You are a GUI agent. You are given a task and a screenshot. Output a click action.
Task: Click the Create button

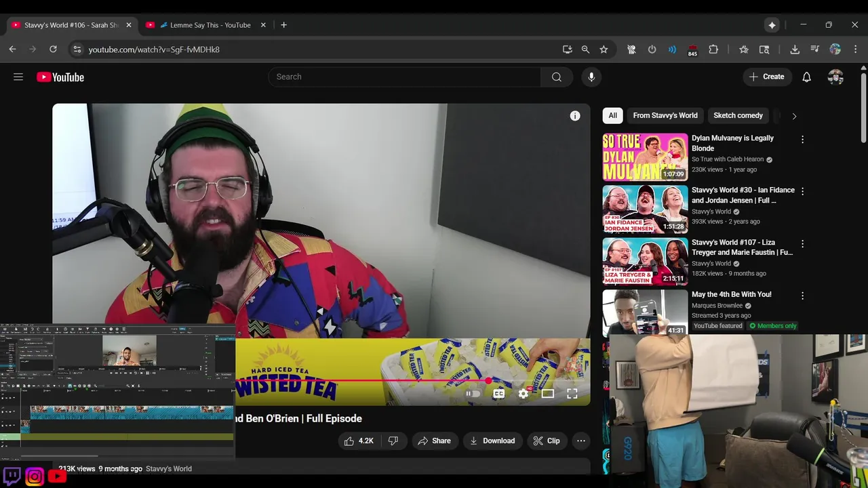pos(767,77)
